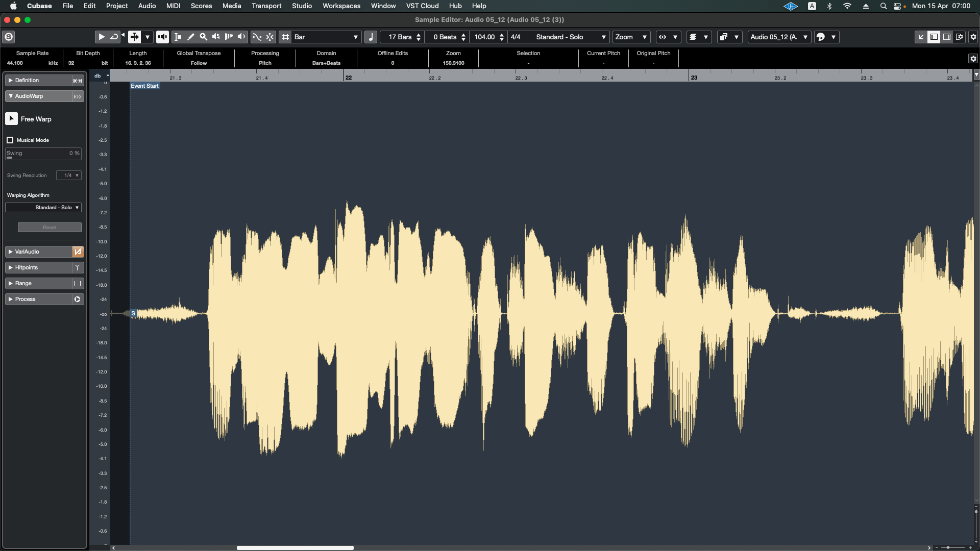This screenshot has height=551, width=980.
Task: Open the Free Warp tool
Action: [x=11, y=119]
